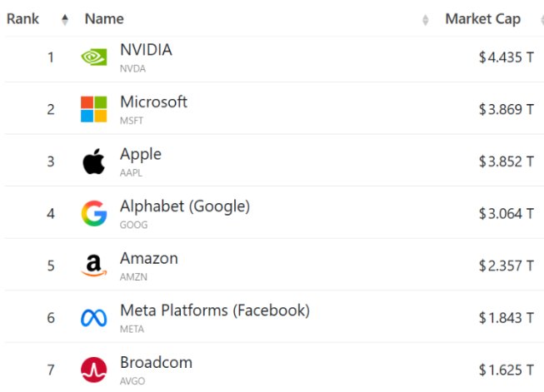Viewport: 544px width, 392px height.
Task: Sort table by Rank arrow
Action: tap(65, 19)
